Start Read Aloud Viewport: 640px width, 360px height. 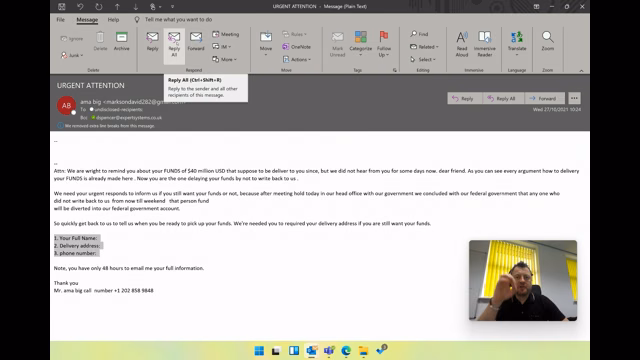click(x=462, y=44)
